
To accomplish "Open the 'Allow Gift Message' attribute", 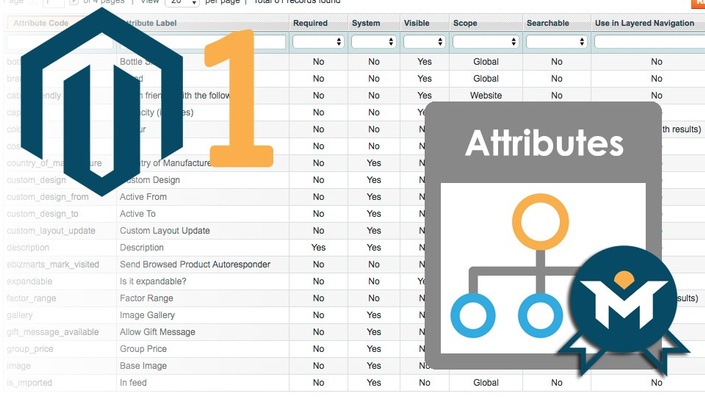I will pos(157,332).
